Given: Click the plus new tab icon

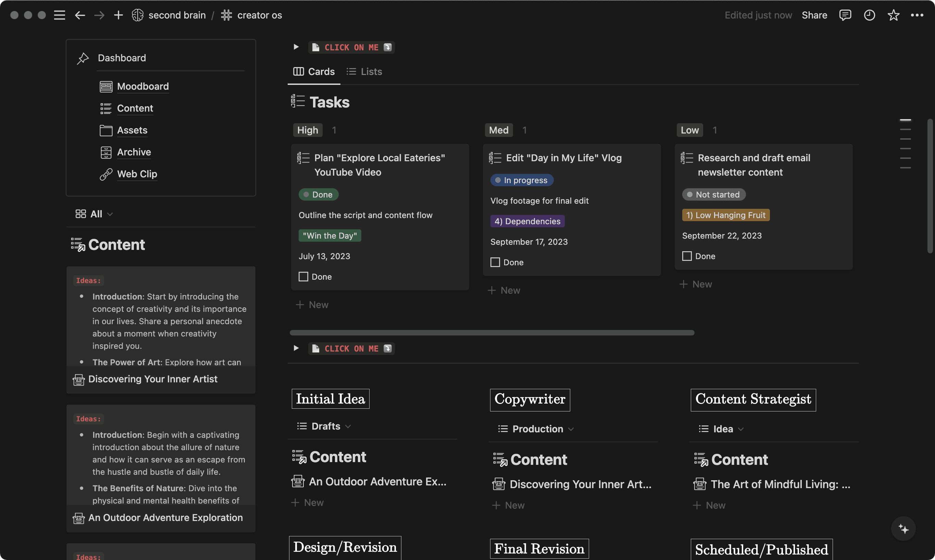Looking at the screenshot, I should click(x=119, y=15).
